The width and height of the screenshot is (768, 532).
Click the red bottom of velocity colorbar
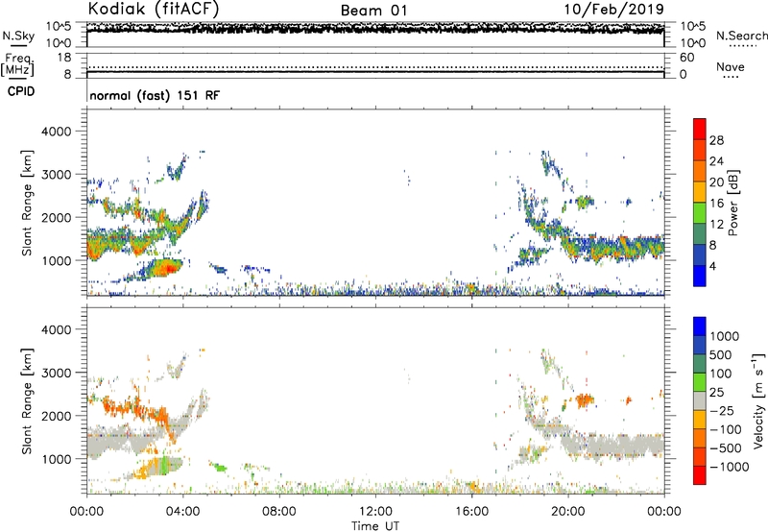click(700, 475)
